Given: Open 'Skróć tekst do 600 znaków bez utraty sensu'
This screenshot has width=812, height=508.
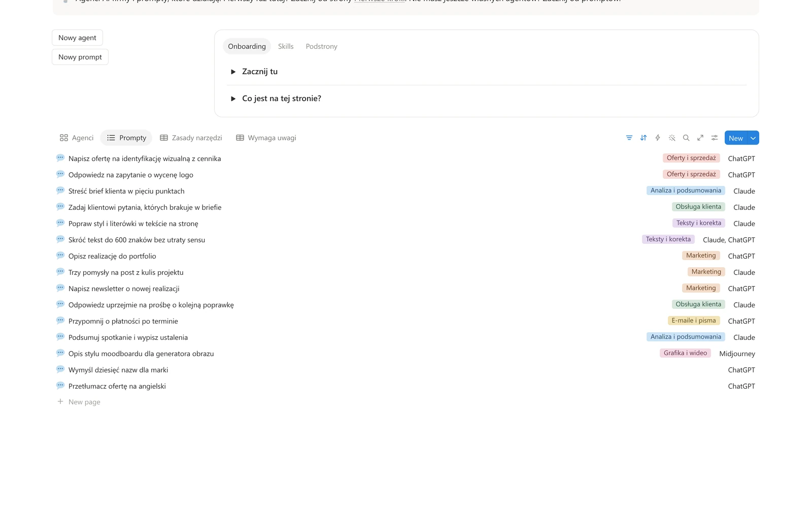Looking at the screenshot, I should 137,240.
